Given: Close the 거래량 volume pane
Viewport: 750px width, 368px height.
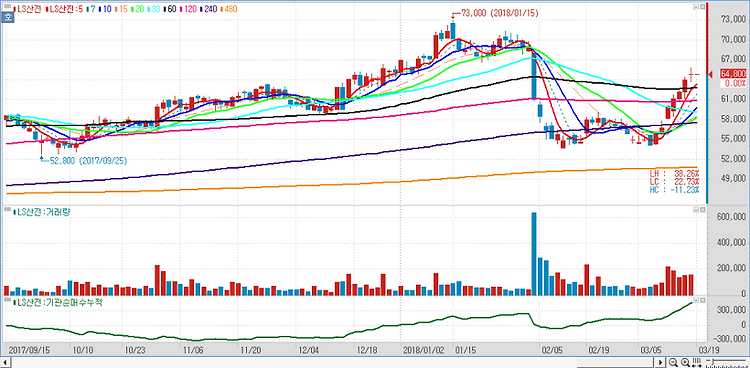Looking at the screenshot, I should pyautogui.click(x=703, y=211).
